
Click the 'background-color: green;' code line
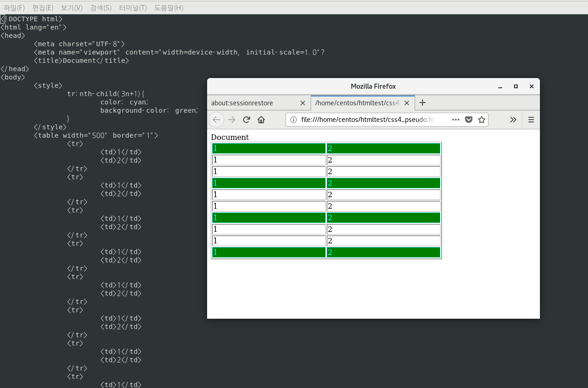coord(149,110)
